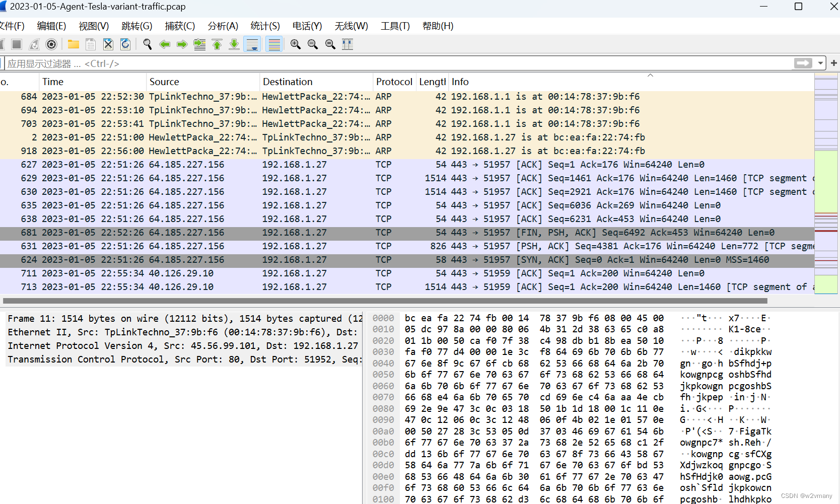Click the packet list horizontal scrollbar

[x=385, y=301]
